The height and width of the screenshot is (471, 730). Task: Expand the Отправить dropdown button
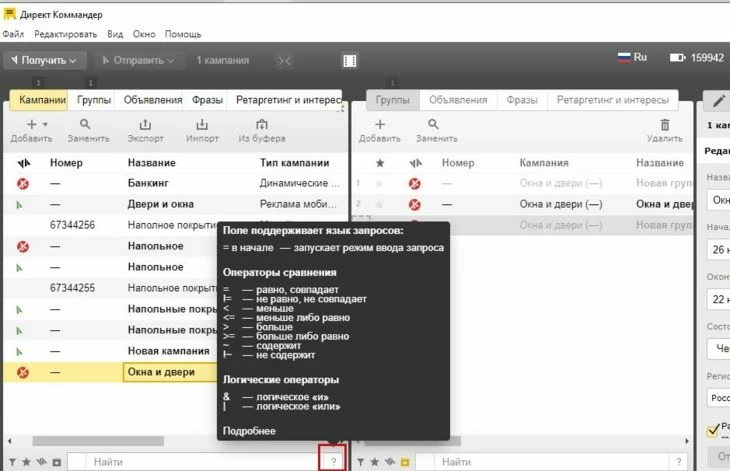[138, 61]
